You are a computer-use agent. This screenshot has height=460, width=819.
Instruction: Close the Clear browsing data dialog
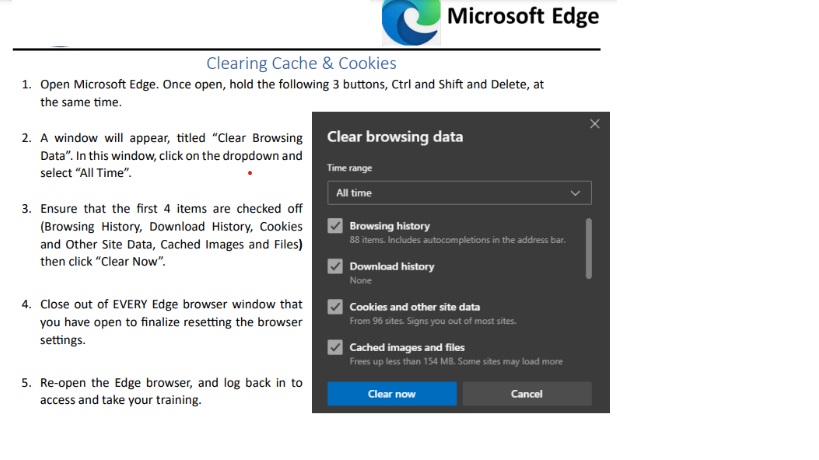point(594,124)
